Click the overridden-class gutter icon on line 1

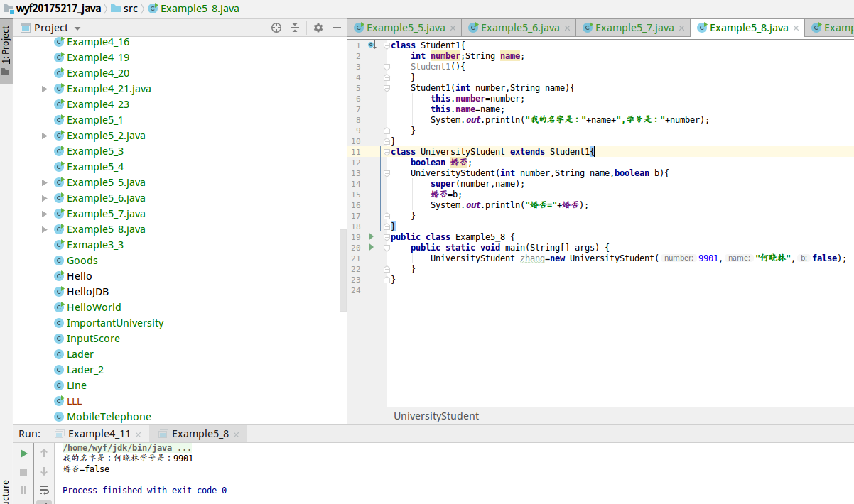372,45
